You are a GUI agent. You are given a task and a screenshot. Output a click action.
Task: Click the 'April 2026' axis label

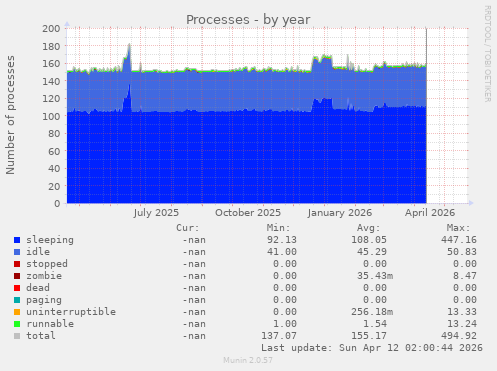click(430, 213)
